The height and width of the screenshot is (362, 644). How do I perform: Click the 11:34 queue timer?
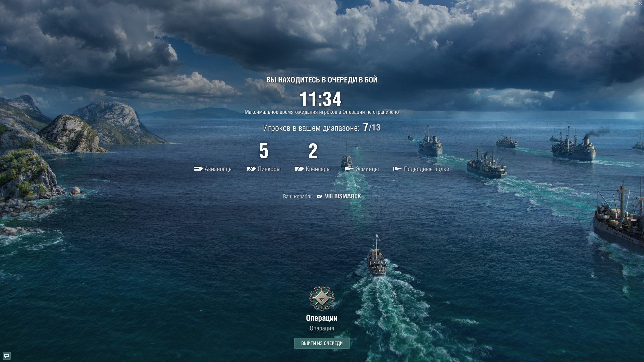click(x=320, y=99)
